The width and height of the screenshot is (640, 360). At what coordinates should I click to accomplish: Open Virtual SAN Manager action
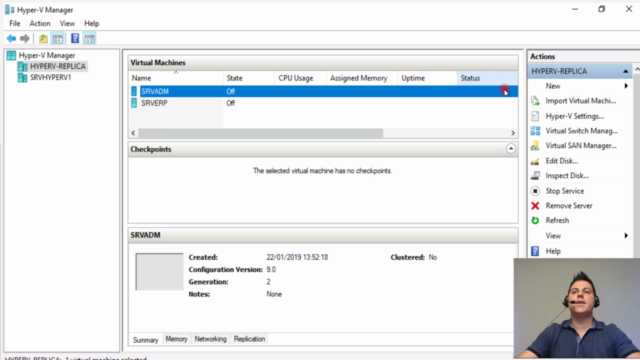(580, 146)
